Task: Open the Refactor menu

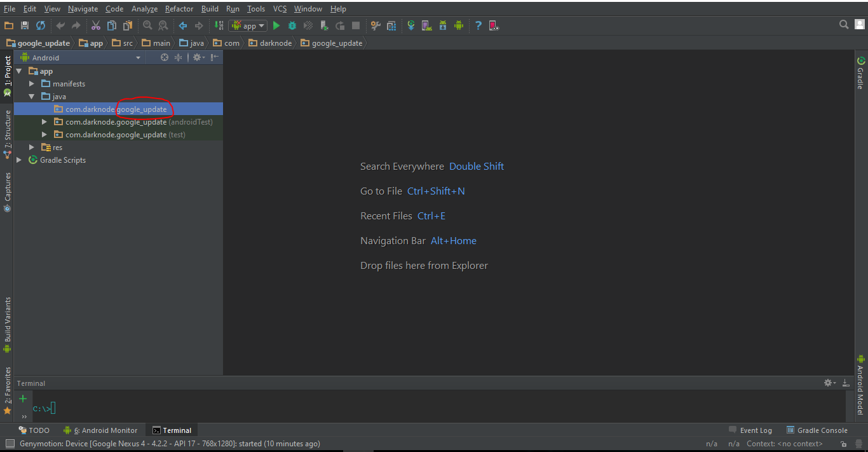Action: click(x=179, y=9)
